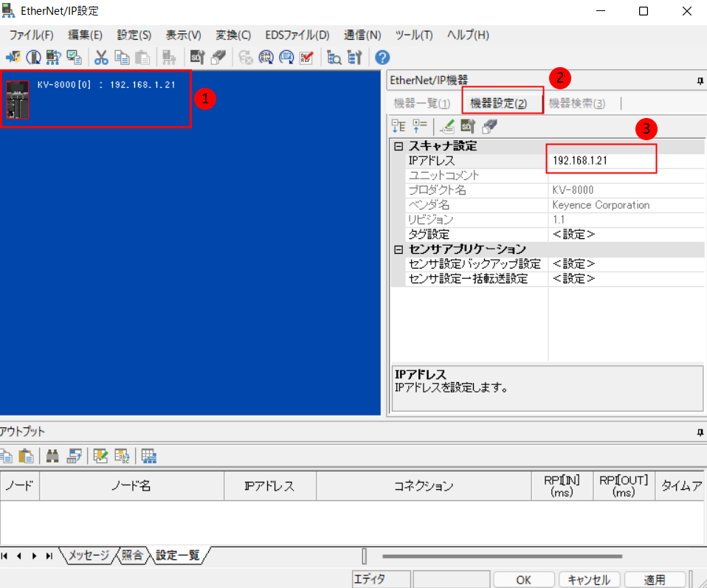Screen dimensions: 707x588
Task: Click the SD wrench icon in main toolbar
Action: (x=197, y=58)
